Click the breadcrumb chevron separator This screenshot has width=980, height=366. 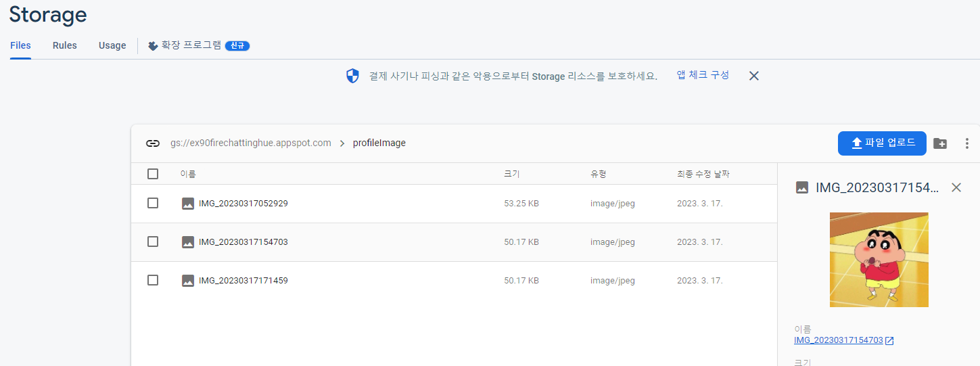(342, 143)
